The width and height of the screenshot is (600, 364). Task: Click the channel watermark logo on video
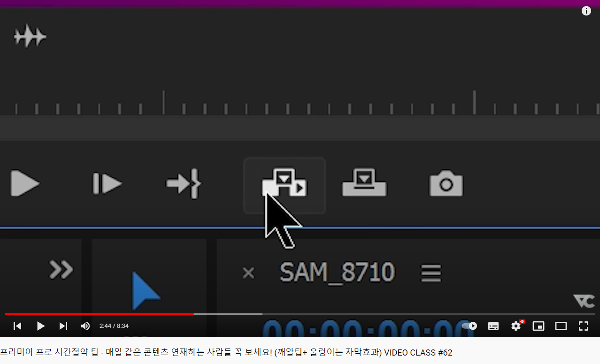[x=584, y=301]
